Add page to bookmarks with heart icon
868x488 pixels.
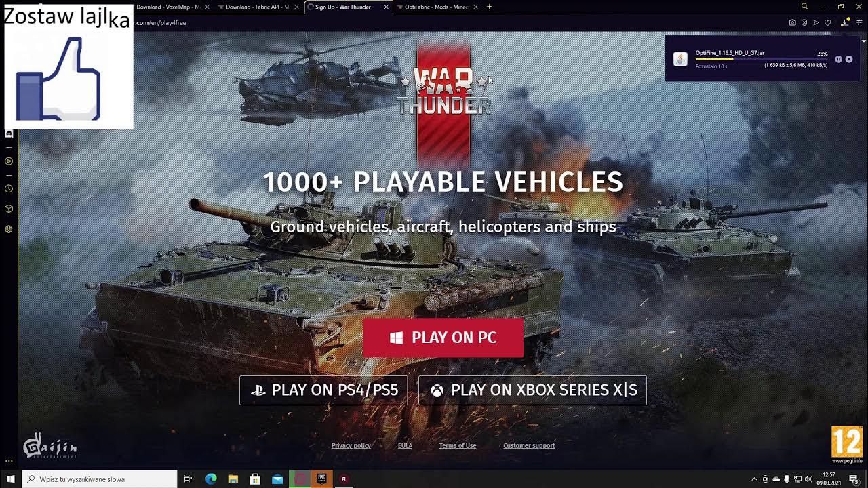tap(828, 22)
